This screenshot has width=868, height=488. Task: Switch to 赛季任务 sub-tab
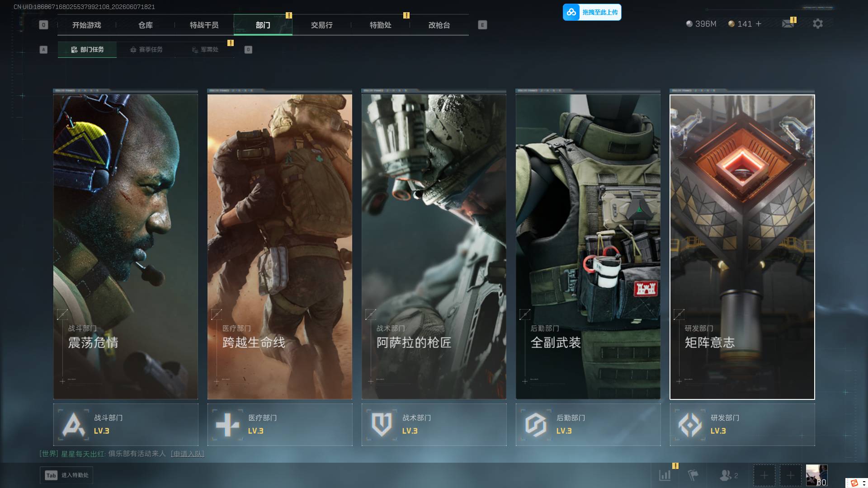[146, 50]
